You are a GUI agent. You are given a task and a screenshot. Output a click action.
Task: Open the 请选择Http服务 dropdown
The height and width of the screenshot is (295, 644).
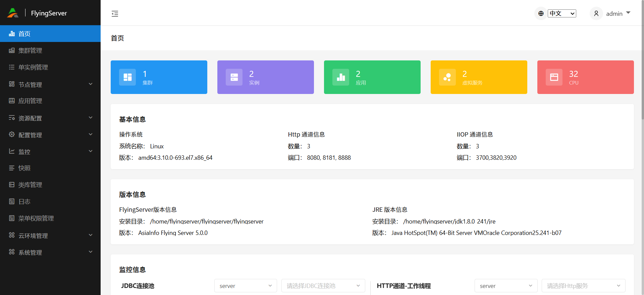tap(583, 286)
